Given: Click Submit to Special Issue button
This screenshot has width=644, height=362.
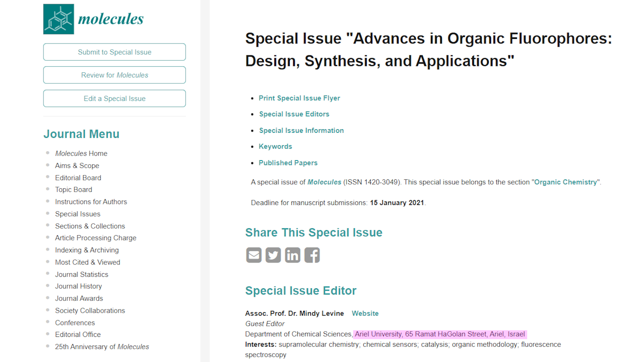Looking at the screenshot, I should [114, 52].
